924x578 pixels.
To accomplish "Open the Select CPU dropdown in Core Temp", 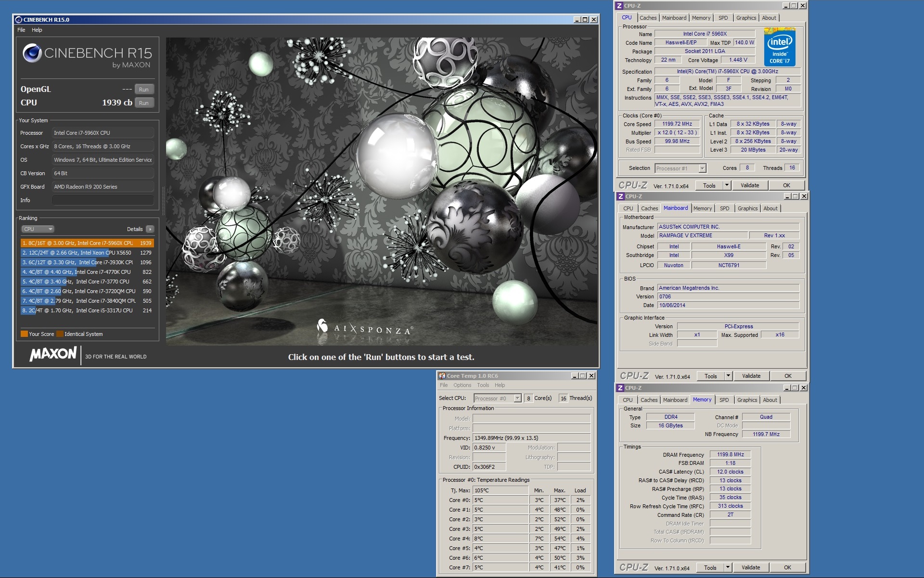I will click(498, 398).
